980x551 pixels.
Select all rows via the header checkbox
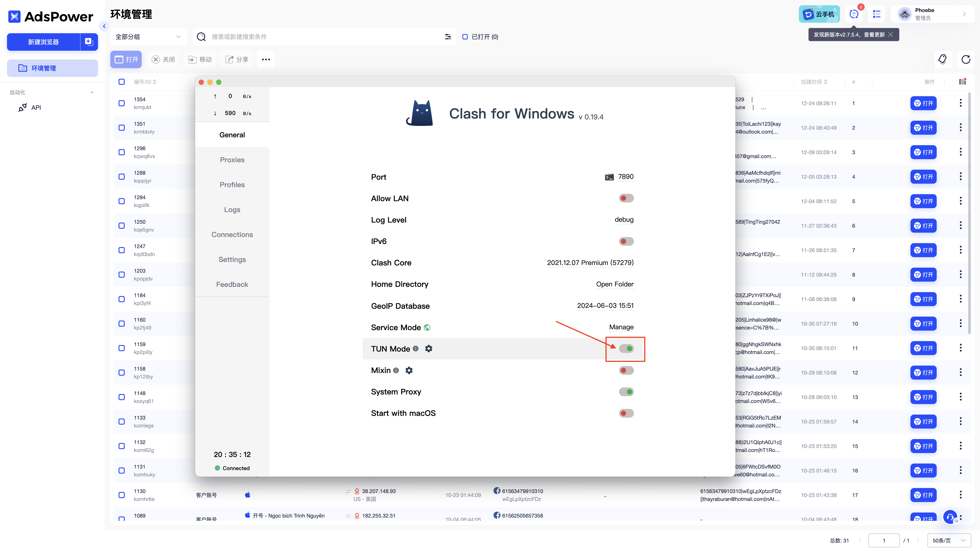click(x=121, y=82)
